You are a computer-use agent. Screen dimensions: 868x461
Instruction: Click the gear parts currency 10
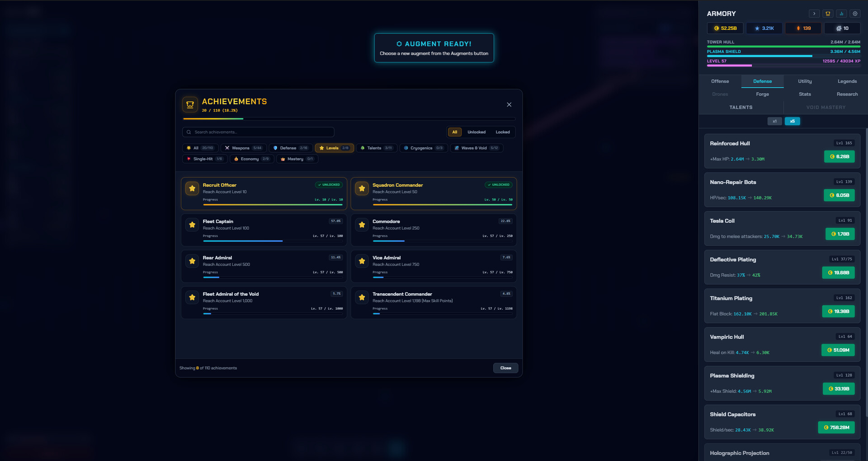click(x=842, y=28)
